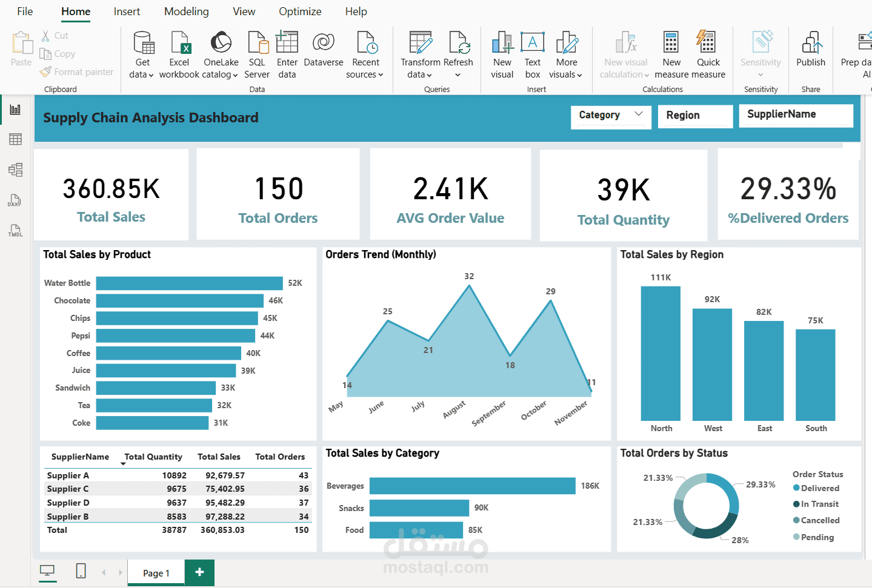
Task: Switch to Report view in sidebar
Action: (15, 110)
